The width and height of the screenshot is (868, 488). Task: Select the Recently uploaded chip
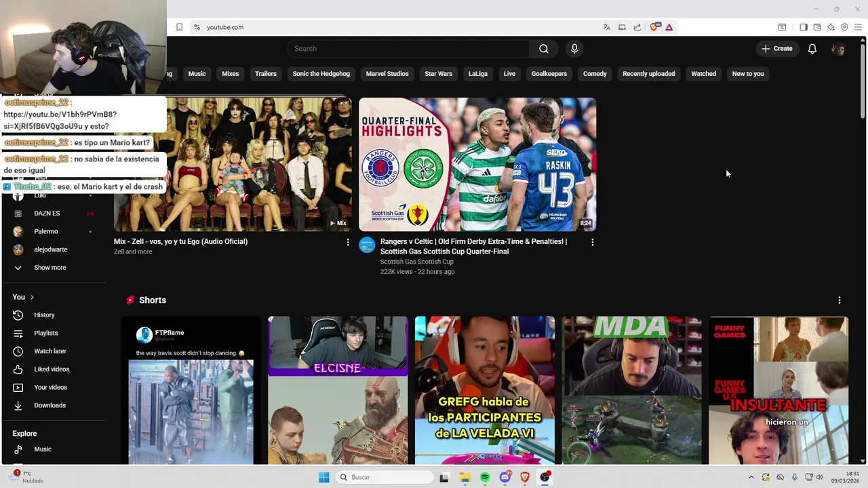pos(648,74)
